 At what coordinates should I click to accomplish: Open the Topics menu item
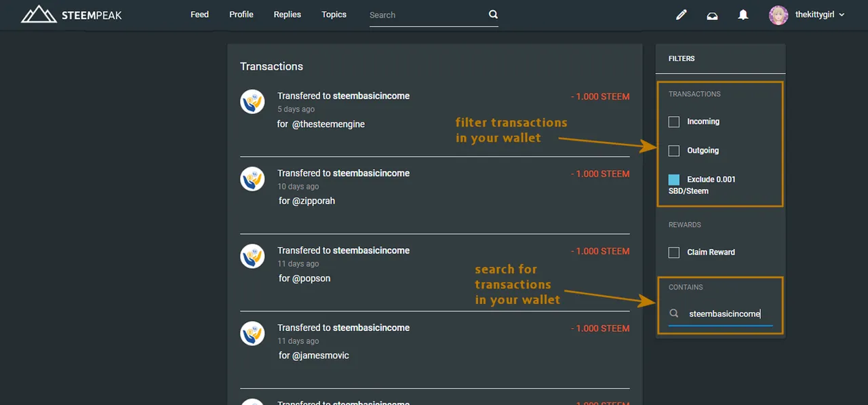pyautogui.click(x=334, y=14)
